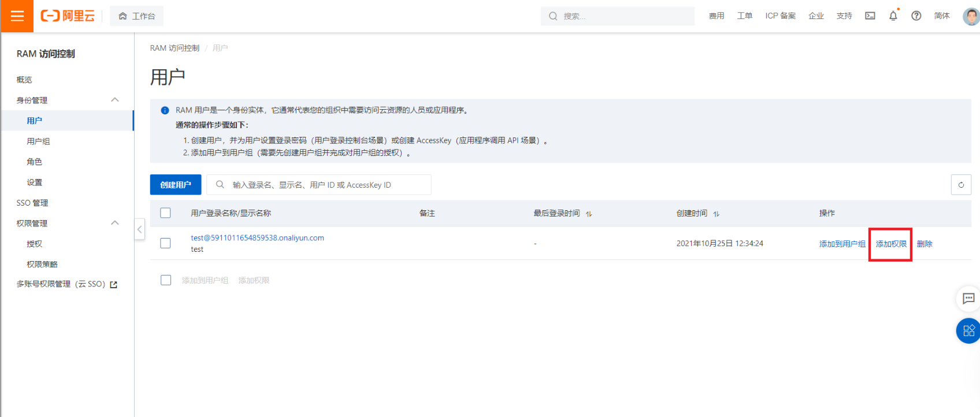Collapse the 权限管理 section
Viewport: 980px width, 417px height.
[x=115, y=223]
